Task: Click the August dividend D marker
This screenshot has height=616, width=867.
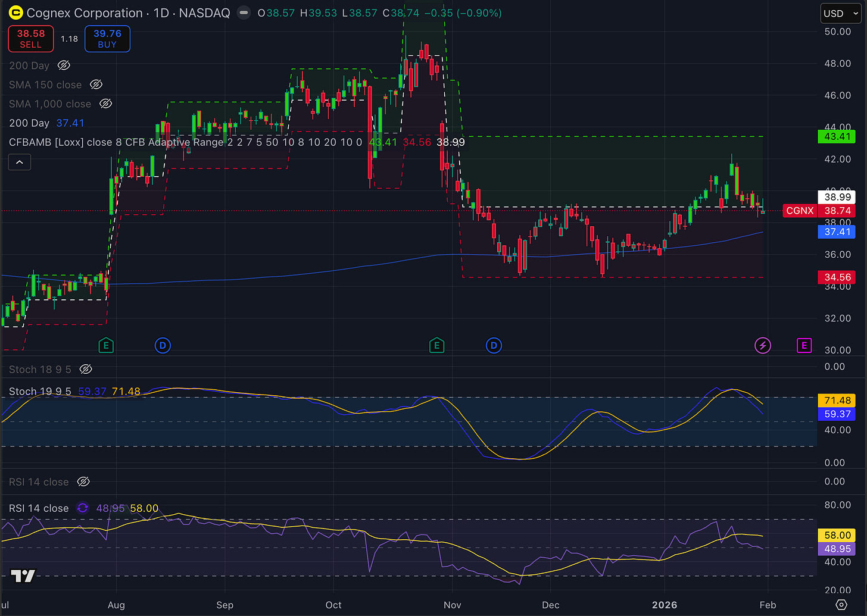Action: [x=163, y=345]
